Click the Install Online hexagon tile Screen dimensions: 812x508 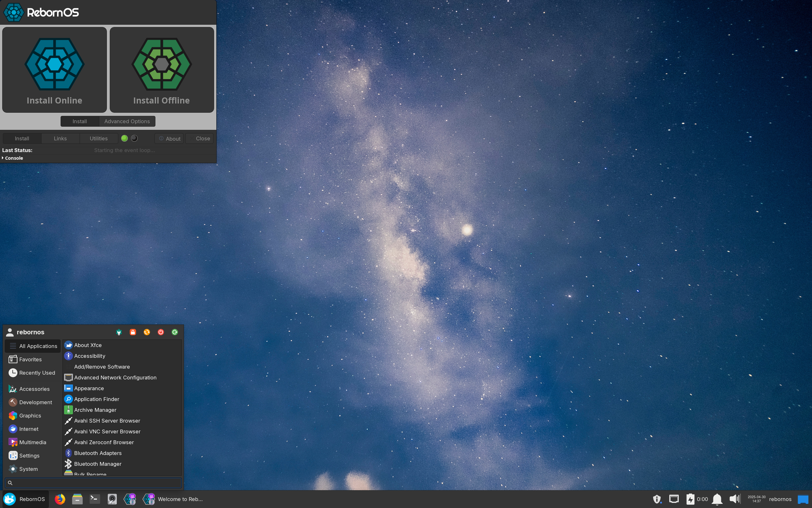tap(54, 70)
